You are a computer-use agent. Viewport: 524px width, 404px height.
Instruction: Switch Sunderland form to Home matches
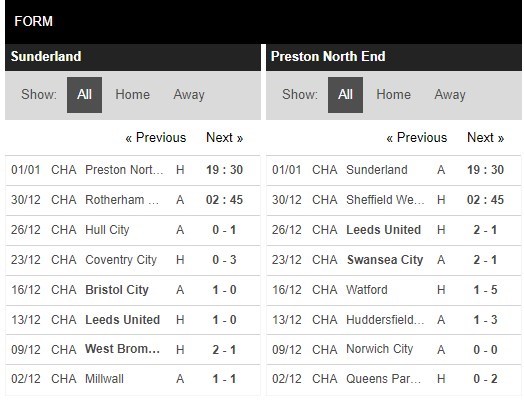[132, 95]
